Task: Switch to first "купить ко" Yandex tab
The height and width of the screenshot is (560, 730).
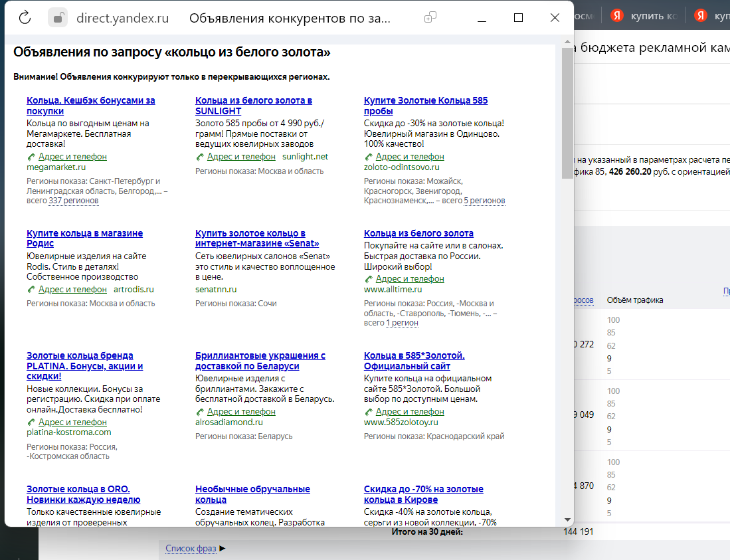Action: coord(644,15)
